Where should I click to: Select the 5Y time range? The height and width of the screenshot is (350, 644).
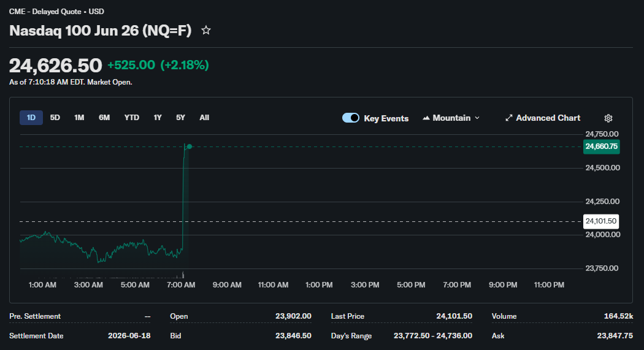[181, 118]
